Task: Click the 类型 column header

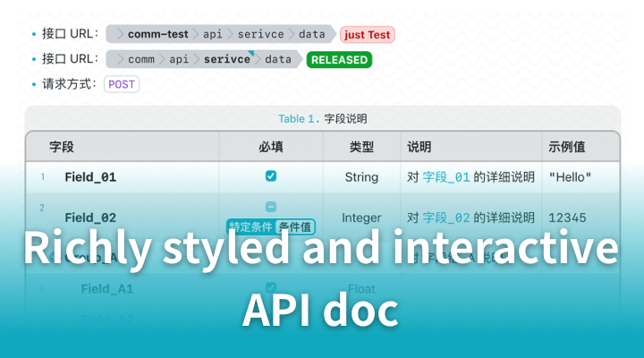Action: coord(361,147)
